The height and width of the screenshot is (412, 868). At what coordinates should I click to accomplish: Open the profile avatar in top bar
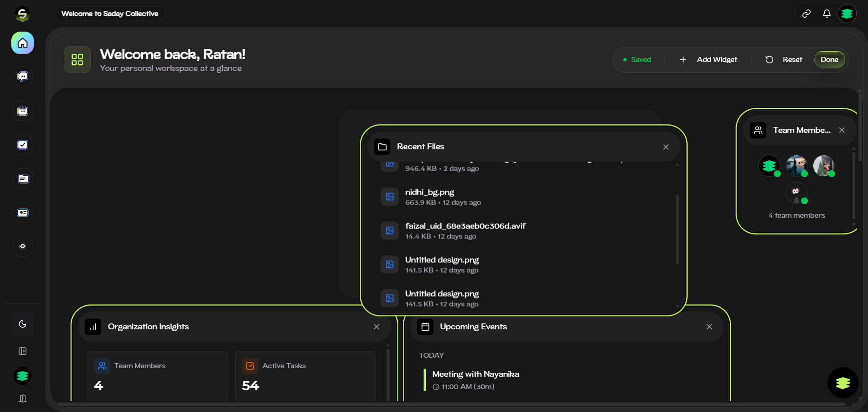pos(847,14)
